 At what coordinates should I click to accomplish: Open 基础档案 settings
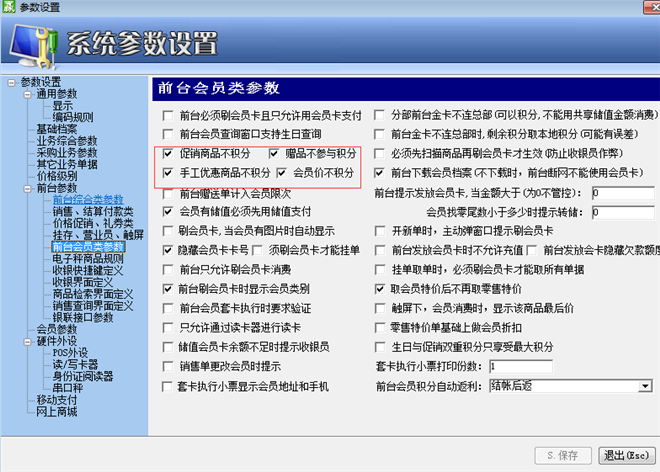point(57,129)
